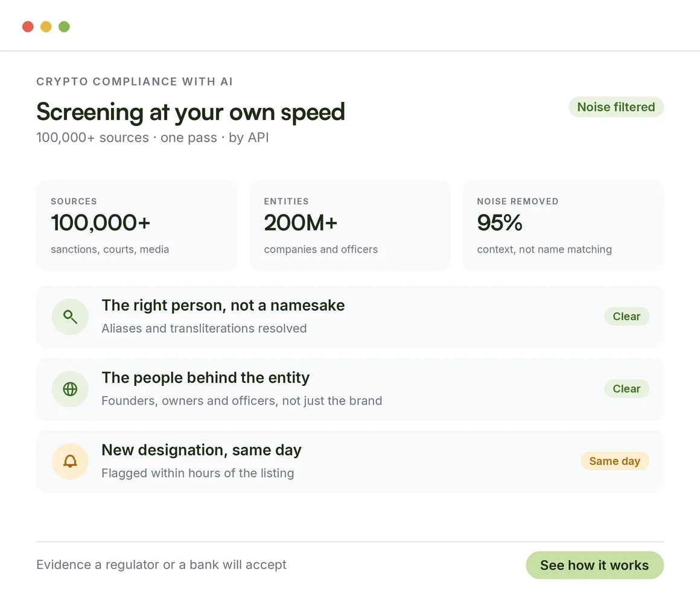Click the text Evidence a regulator or a bank will accept
This screenshot has width=700, height=603.
[161, 564]
